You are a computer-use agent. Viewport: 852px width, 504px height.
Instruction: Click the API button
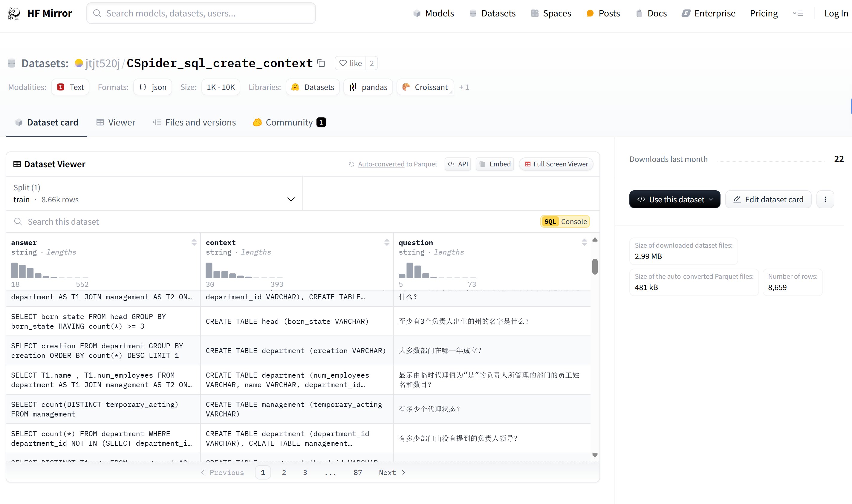click(458, 164)
